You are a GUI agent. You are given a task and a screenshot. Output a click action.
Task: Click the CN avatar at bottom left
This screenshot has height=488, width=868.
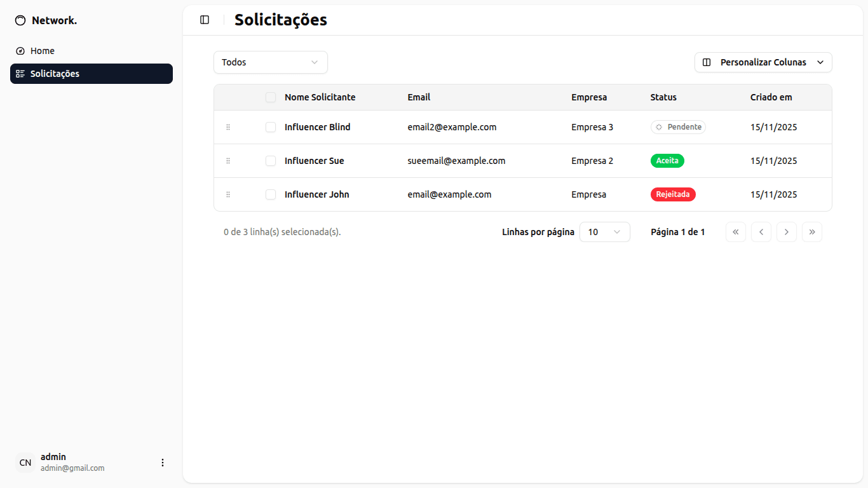coord(25,462)
